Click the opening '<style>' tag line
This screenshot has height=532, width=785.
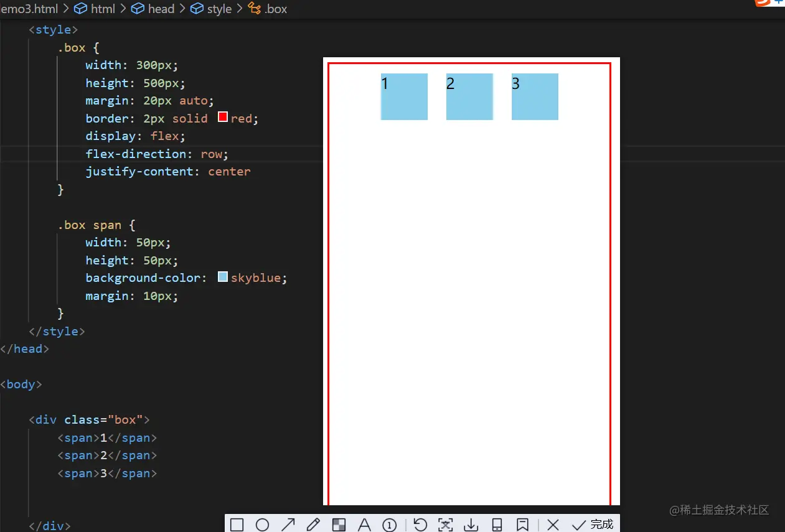pyautogui.click(x=54, y=29)
